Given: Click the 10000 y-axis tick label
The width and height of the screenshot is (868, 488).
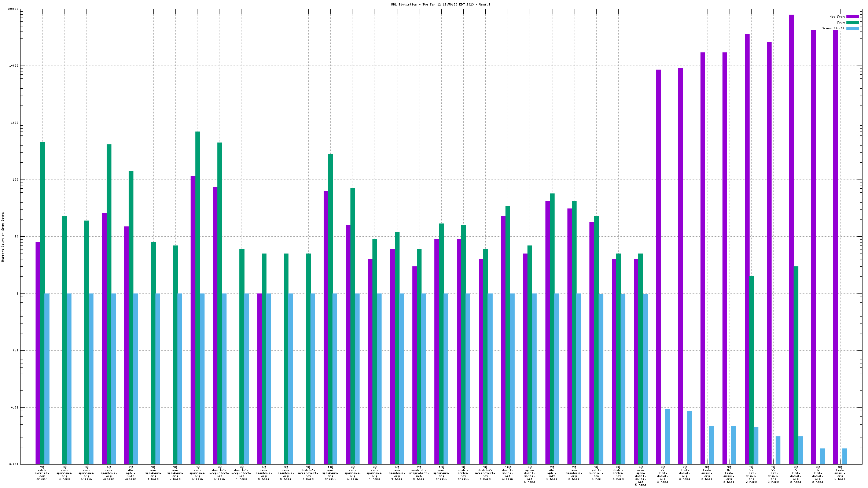Looking at the screenshot, I should tap(13, 66).
